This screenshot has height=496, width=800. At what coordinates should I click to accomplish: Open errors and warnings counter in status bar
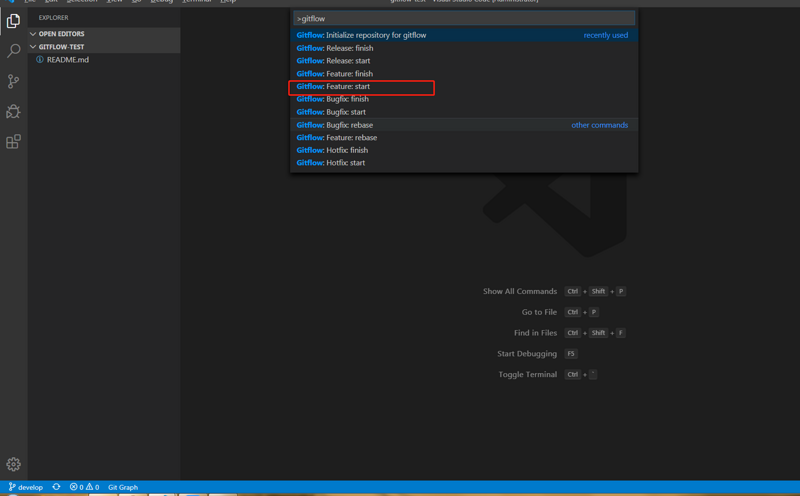84,487
